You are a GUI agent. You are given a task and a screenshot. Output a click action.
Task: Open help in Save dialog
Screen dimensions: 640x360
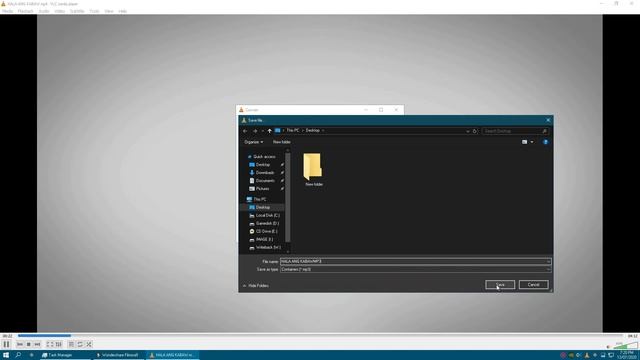(545, 142)
